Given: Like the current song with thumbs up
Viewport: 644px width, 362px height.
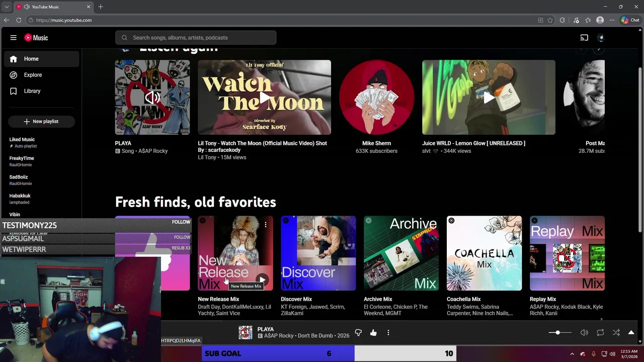Looking at the screenshot, I should (373, 333).
